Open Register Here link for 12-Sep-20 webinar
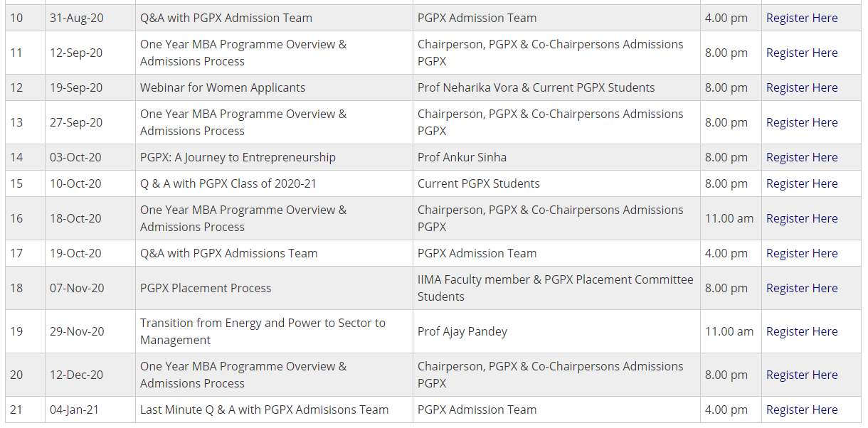The image size is (868, 428). click(x=802, y=53)
